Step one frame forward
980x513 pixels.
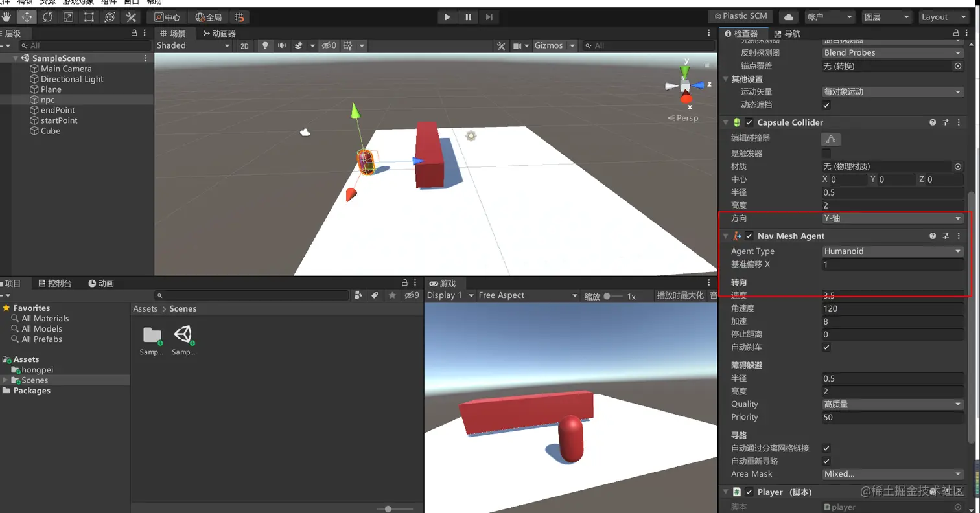coord(489,17)
